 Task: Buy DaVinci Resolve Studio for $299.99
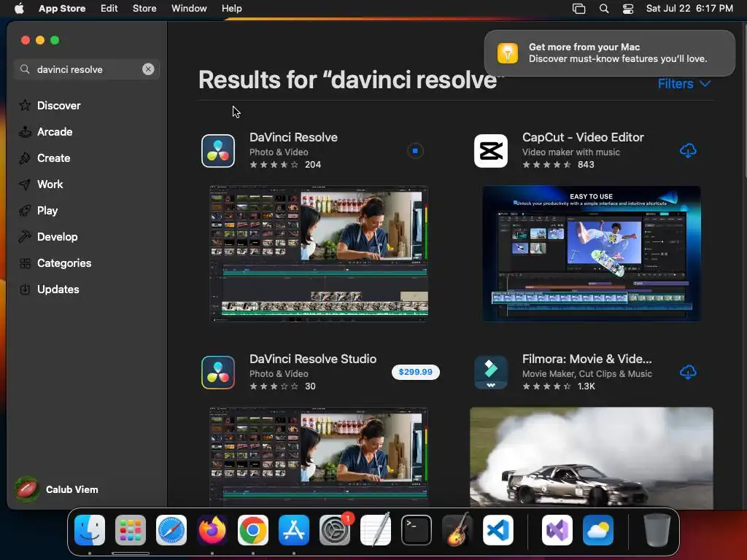pyautogui.click(x=415, y=372)
